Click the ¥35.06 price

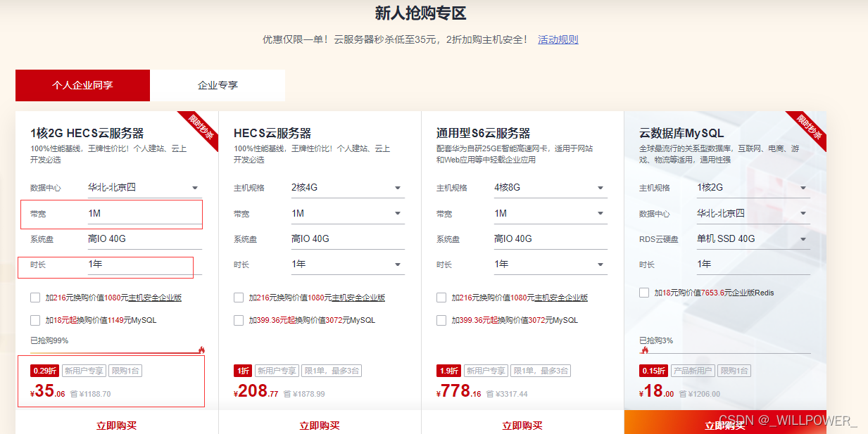[x=48, y=391]
